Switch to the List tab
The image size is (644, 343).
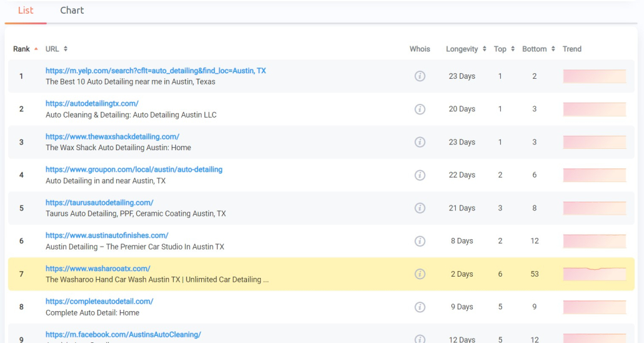(26, 11)
